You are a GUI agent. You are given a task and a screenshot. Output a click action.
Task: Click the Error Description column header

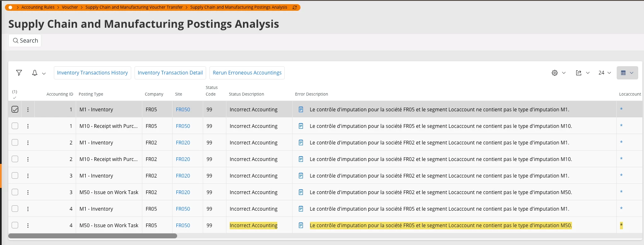[312, 94]
